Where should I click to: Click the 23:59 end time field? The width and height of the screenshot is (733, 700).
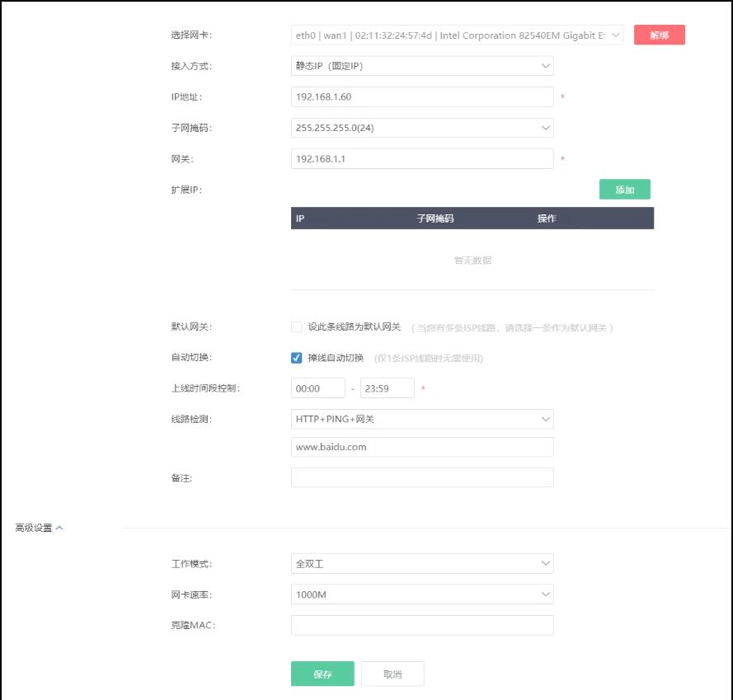[x=387, y=388]
